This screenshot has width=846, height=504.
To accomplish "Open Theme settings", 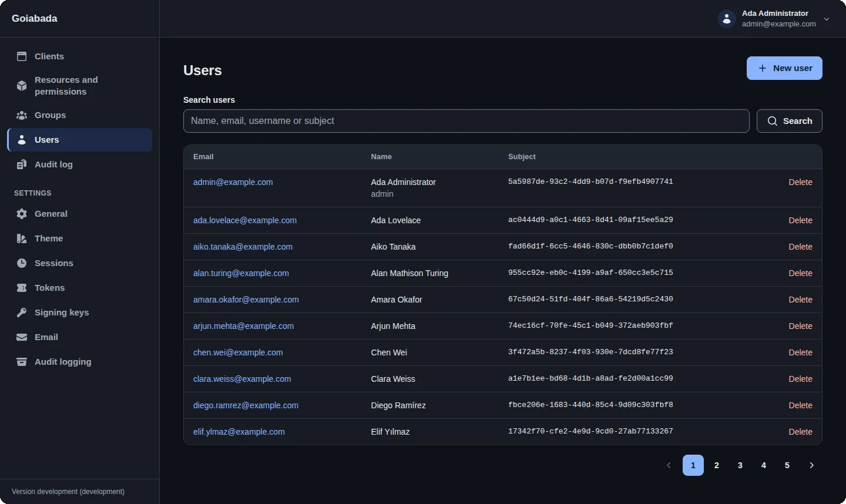I will point(80,238).
